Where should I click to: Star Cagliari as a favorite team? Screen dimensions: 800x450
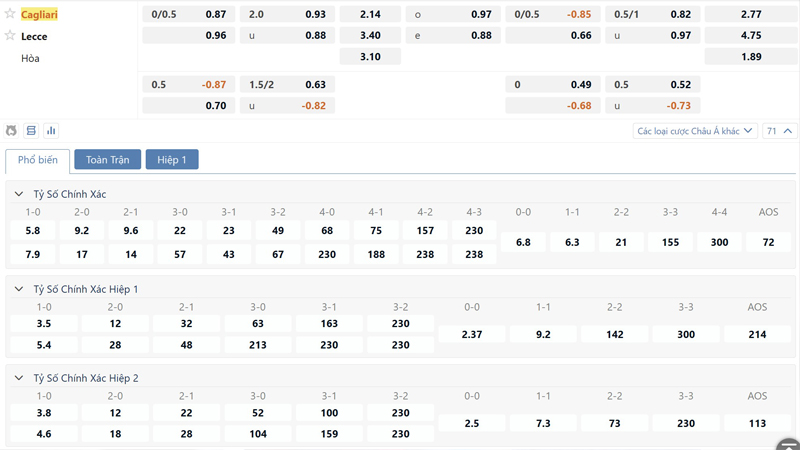[x=10, y=14]
